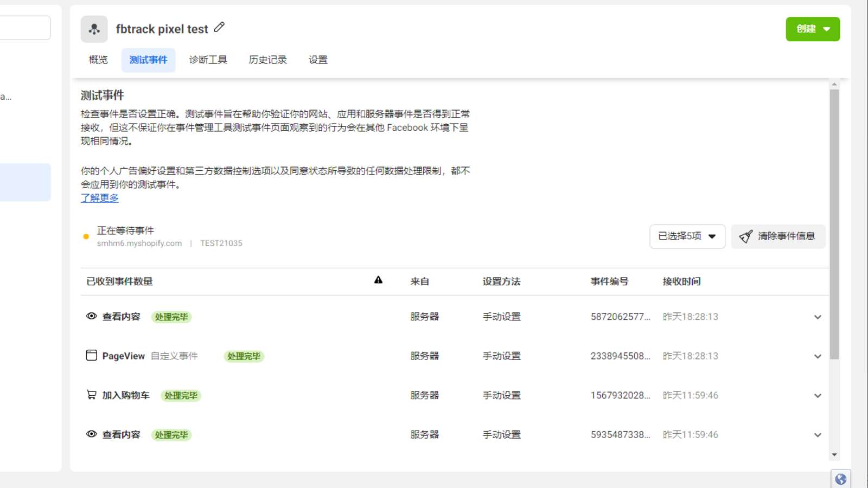Click eye icon of 11:59:46 查看内容 row

[91, 434]
